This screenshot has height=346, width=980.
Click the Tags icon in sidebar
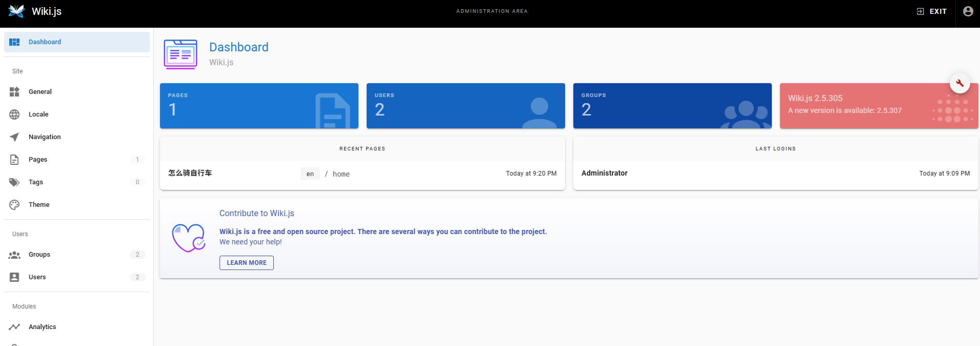pos(14,182)
